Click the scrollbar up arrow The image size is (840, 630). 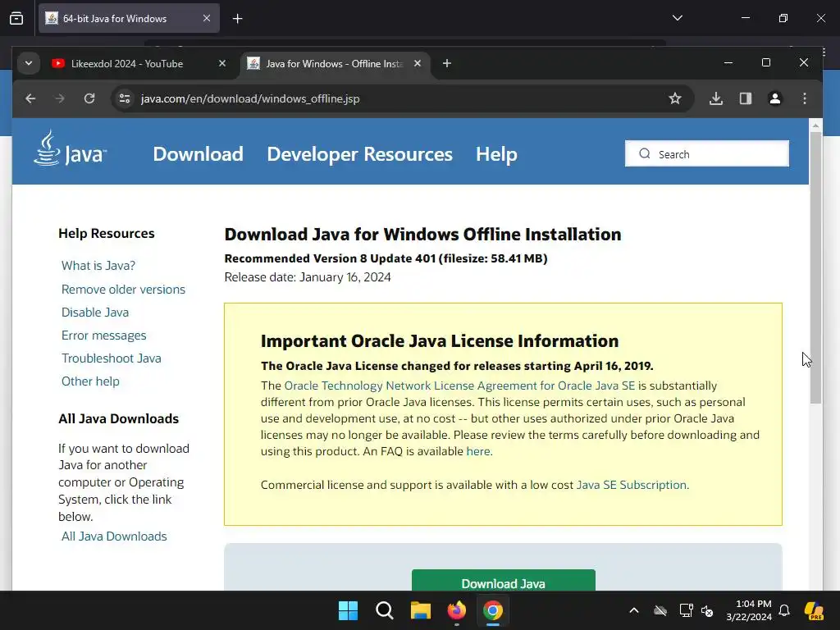click(815, 126)
